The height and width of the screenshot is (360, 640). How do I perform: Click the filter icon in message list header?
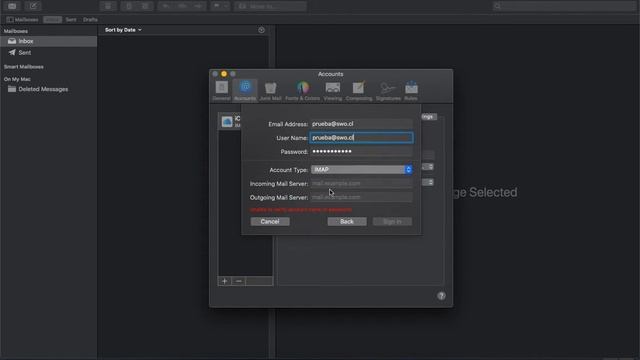click(x=261, y=30)
